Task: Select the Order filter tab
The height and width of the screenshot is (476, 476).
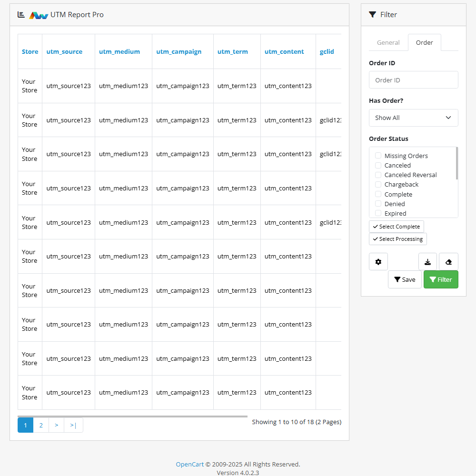Action: 424,42
